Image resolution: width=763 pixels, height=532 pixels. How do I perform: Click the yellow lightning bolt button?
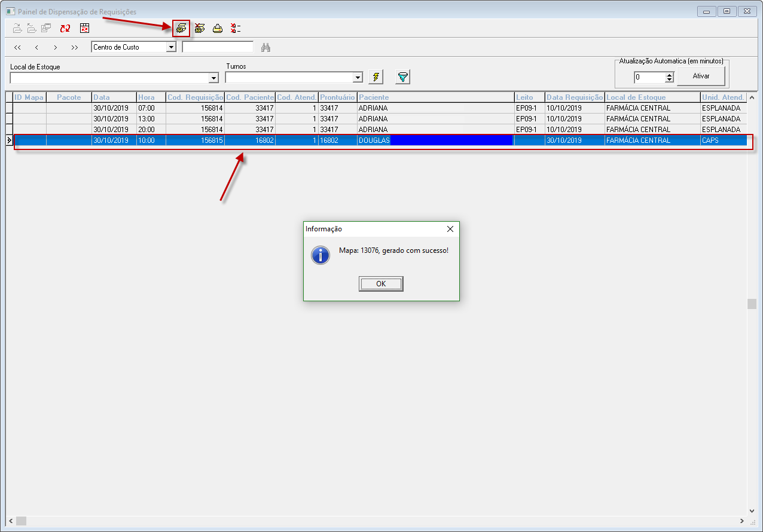(x=376, y=77)
